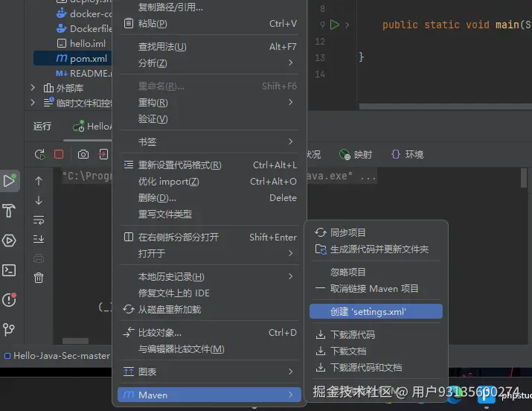
Task: Open the 图表 submenu
Action: (209, 372)
